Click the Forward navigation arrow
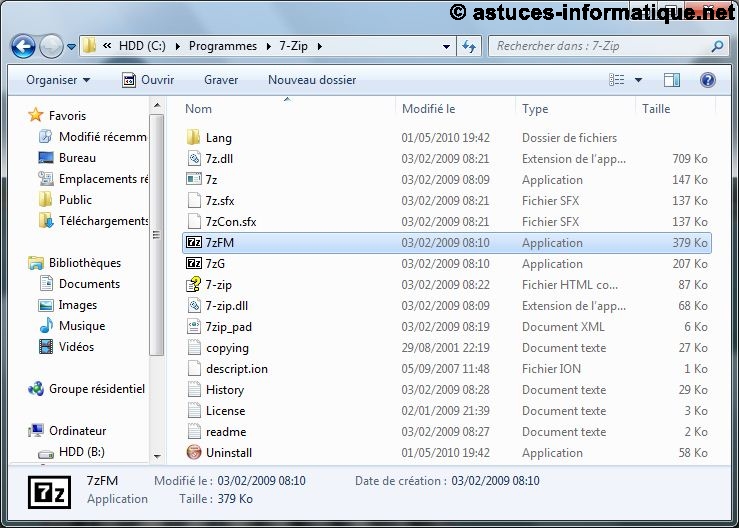 click(x=51, y=46)
